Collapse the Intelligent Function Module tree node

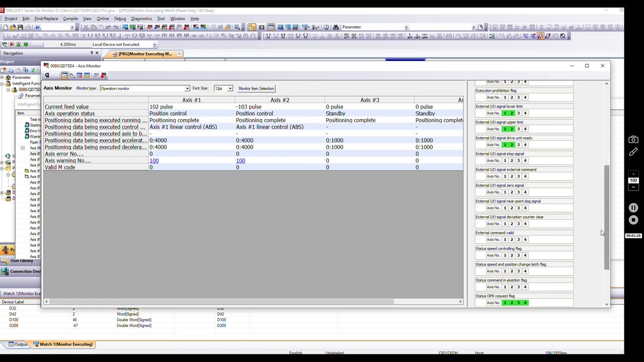coord(3,83)
